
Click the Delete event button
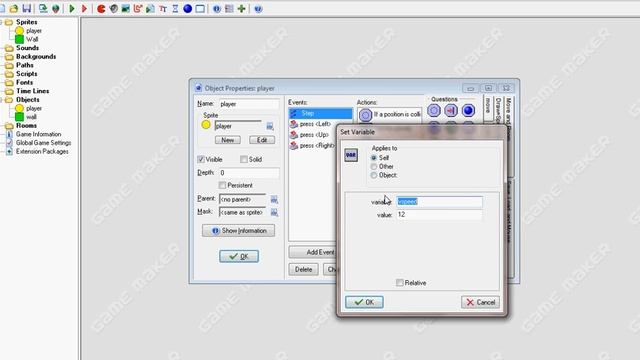point(303,269)
